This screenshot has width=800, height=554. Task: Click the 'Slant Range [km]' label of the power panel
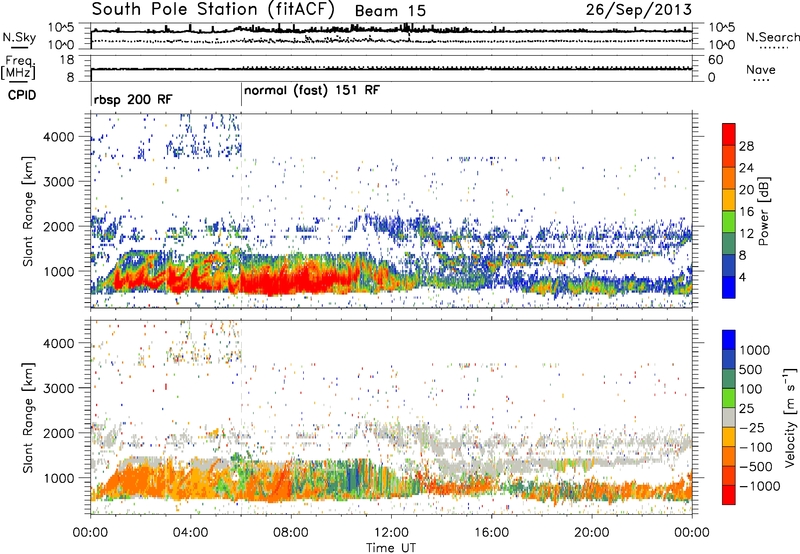(28, 211)
